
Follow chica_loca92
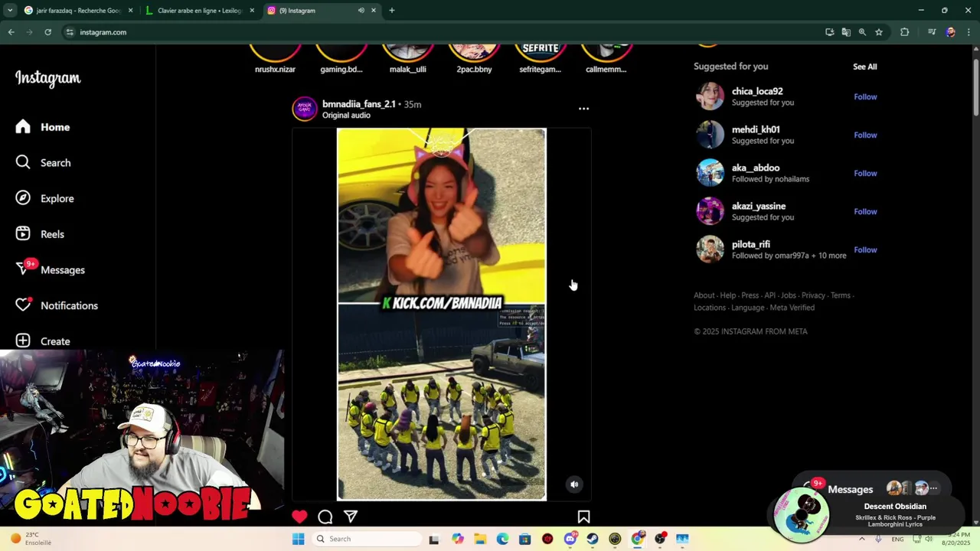(865, 96)
